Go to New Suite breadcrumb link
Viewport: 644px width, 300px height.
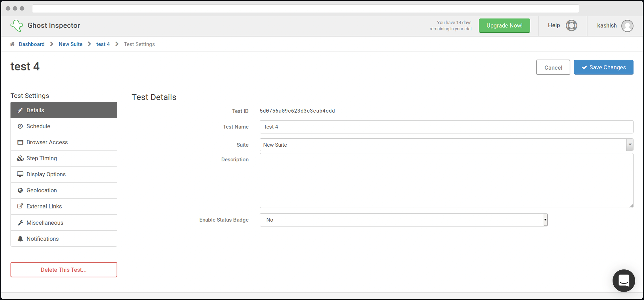pos(71,44)
